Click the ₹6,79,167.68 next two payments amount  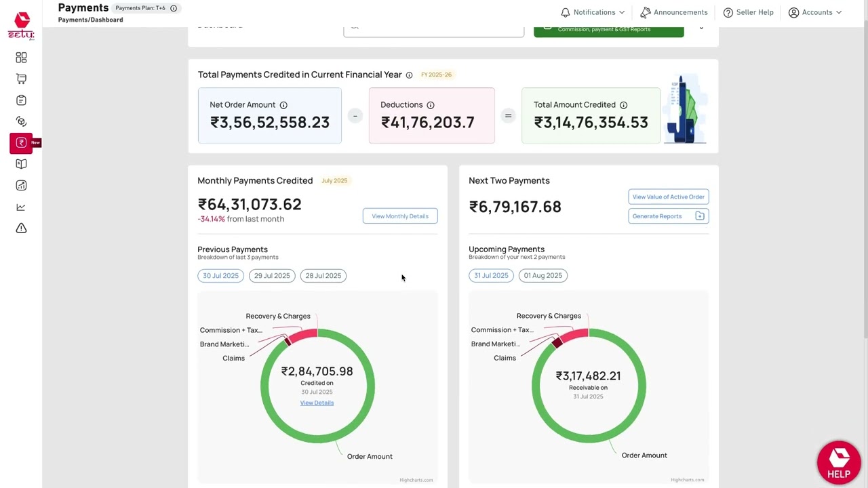(x=515, y=207)
